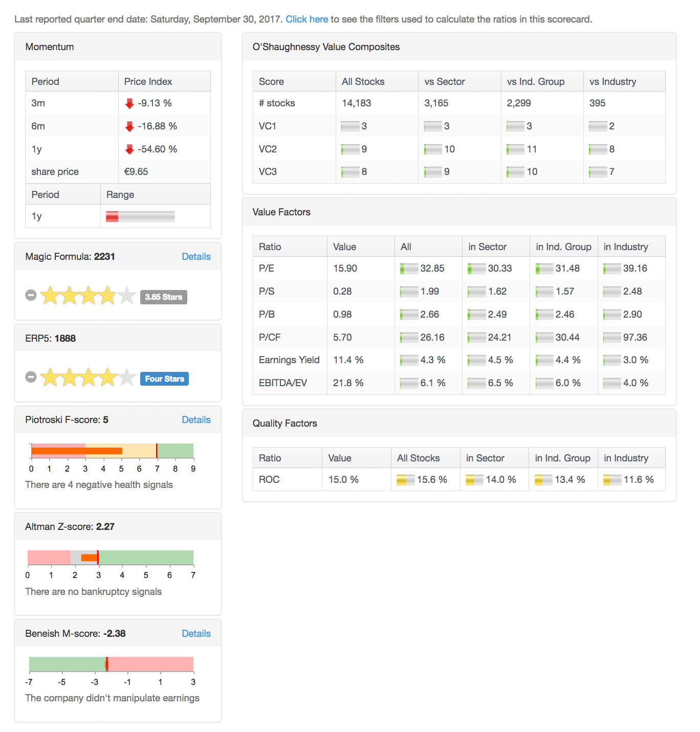Click the yellow ROC bar in All Stocks column

click(405, 480)
